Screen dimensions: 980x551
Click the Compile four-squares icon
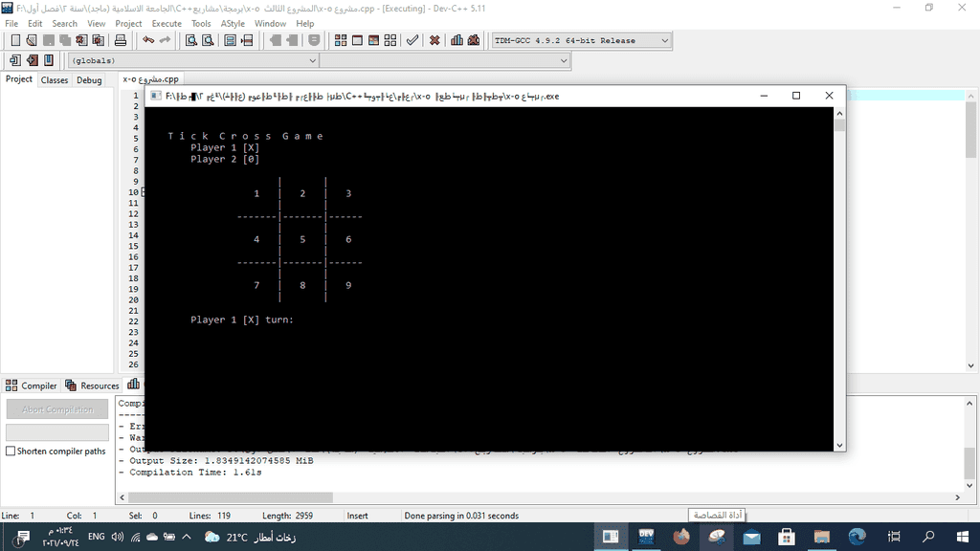tap(341, 40)
